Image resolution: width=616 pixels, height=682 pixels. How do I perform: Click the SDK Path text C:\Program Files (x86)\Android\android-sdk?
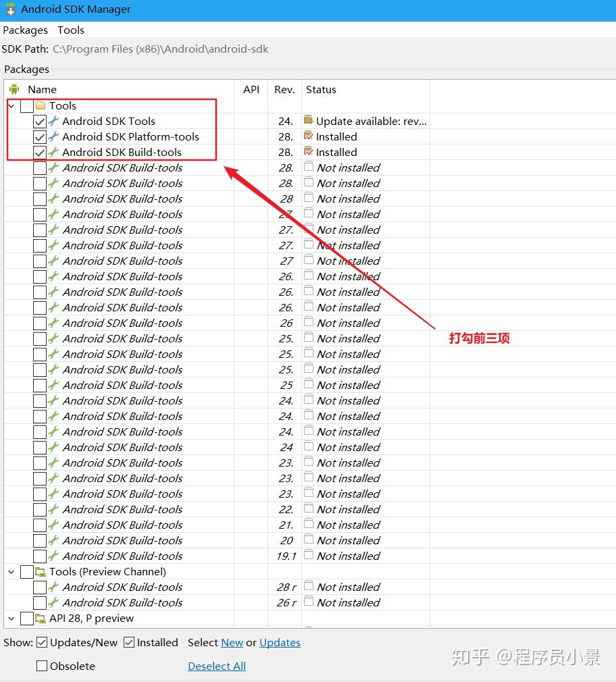pyautogui.click(x=161, y=49)
